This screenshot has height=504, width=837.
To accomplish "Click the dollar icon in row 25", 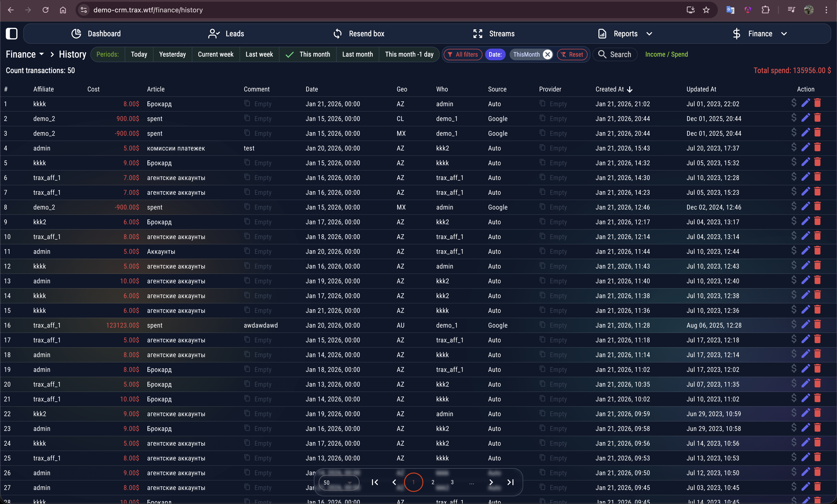I will (793, 457).
